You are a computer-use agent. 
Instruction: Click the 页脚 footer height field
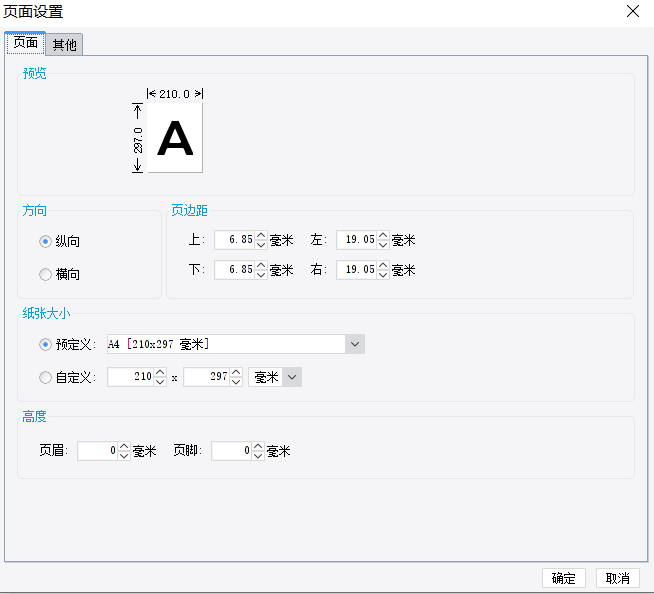tap(232, 451)
